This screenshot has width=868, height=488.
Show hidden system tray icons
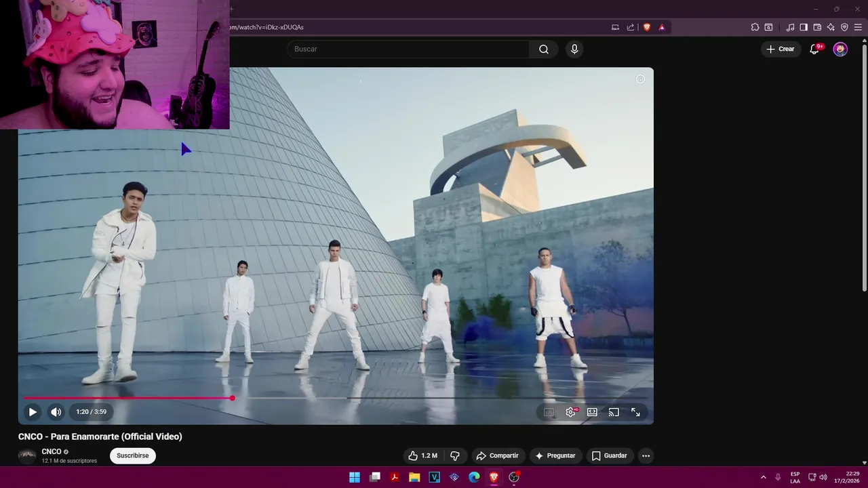pos(763,477)
